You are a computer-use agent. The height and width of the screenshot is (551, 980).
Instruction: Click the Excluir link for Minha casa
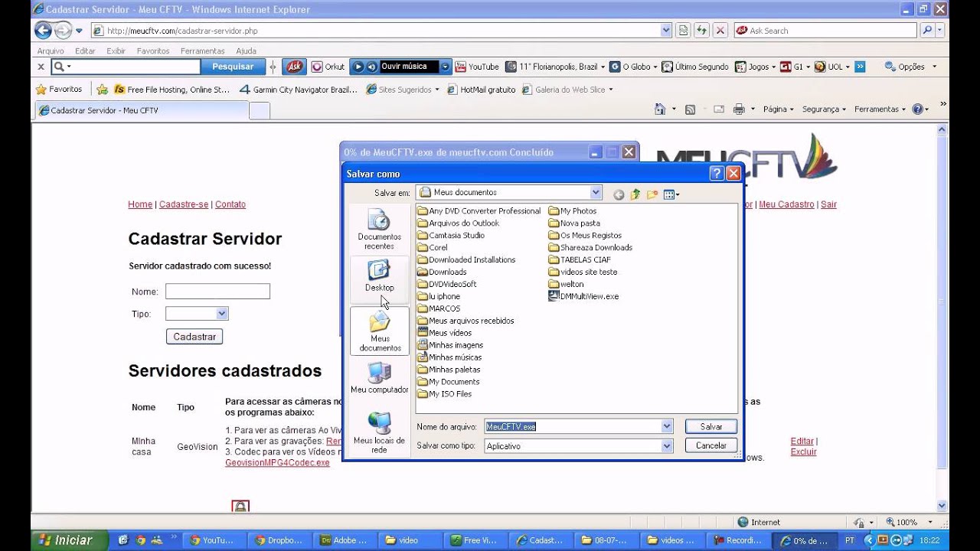click(803, 452)
